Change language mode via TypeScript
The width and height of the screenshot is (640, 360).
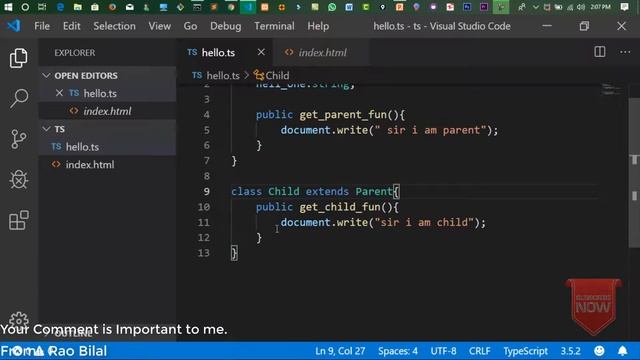tap(525, 351)
